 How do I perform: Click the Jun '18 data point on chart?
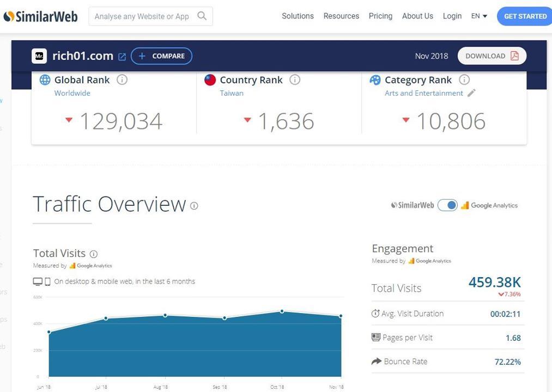49,332
